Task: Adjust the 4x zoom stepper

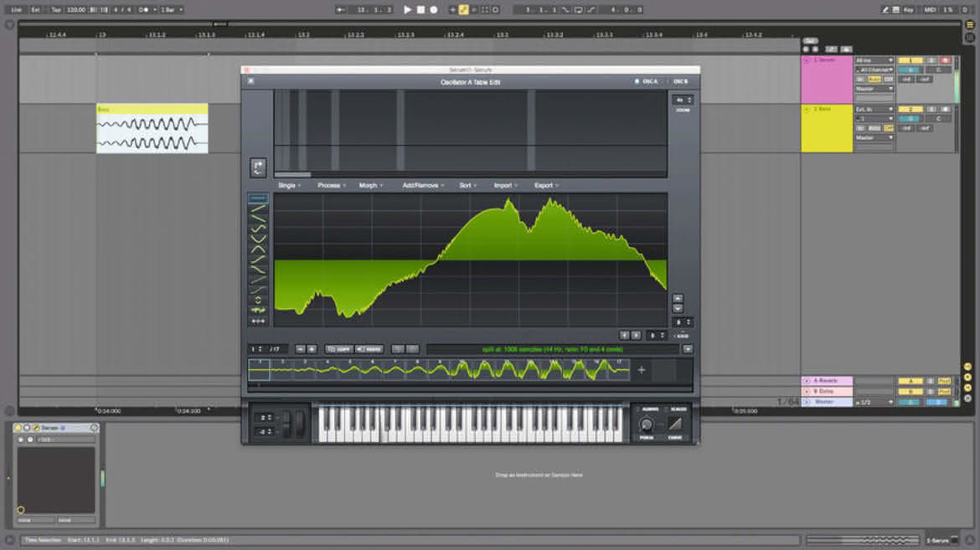Action: [683, 100]
